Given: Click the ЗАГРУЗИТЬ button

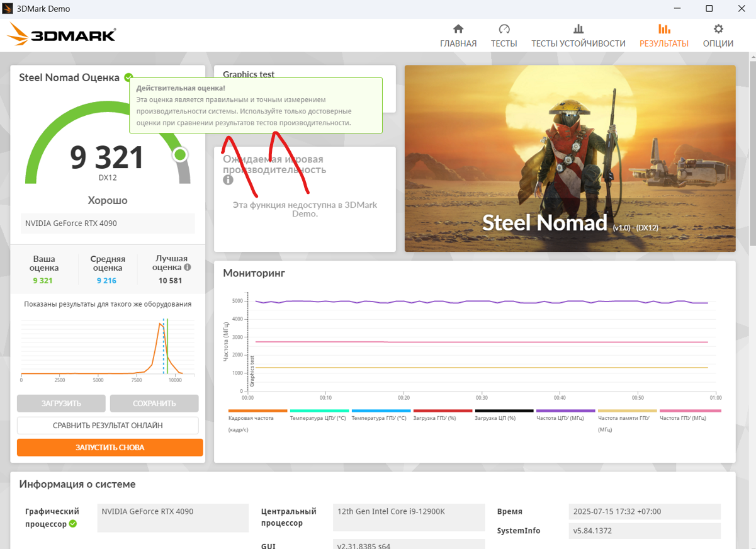Looking at the screenshot, I should 62,404.
